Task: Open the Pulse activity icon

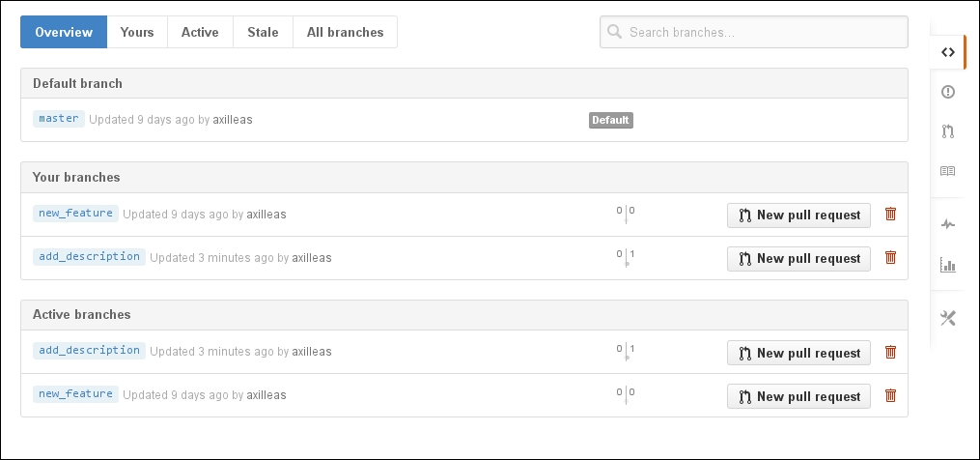Action: click(948, 224)
